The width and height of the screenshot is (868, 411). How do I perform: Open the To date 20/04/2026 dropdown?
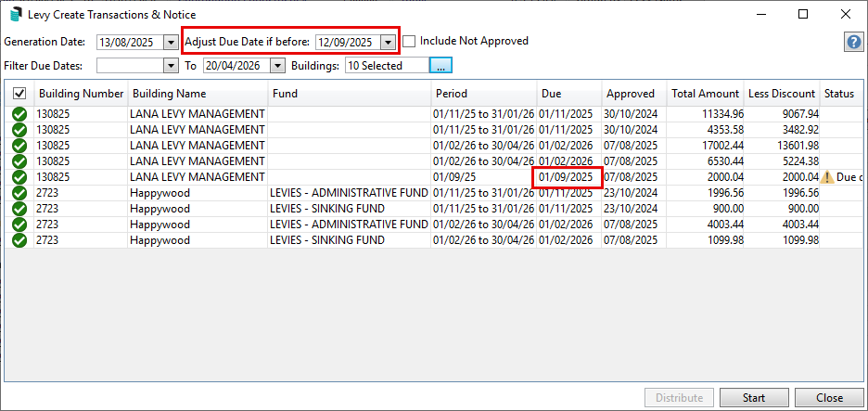tap(277, 65)
